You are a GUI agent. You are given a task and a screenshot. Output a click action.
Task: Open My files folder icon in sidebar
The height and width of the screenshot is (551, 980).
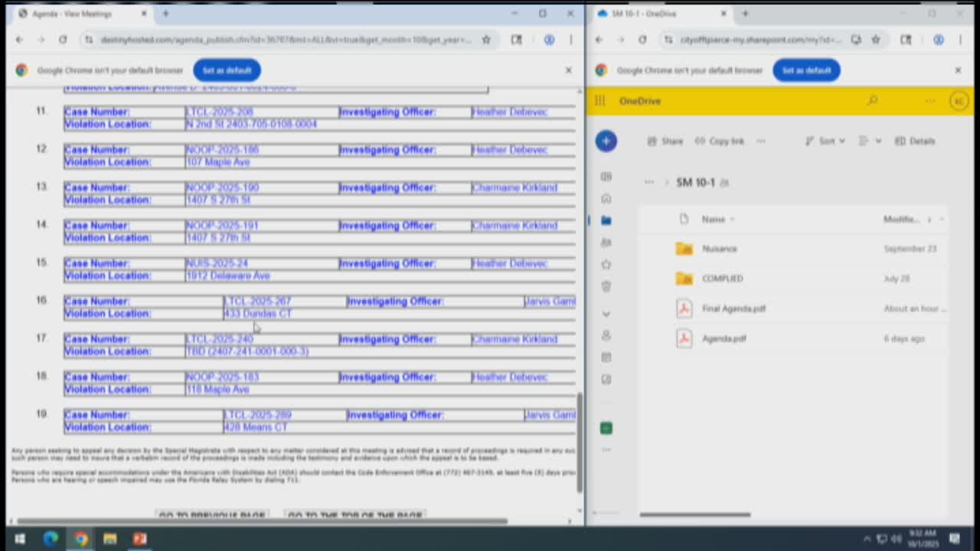606,220
